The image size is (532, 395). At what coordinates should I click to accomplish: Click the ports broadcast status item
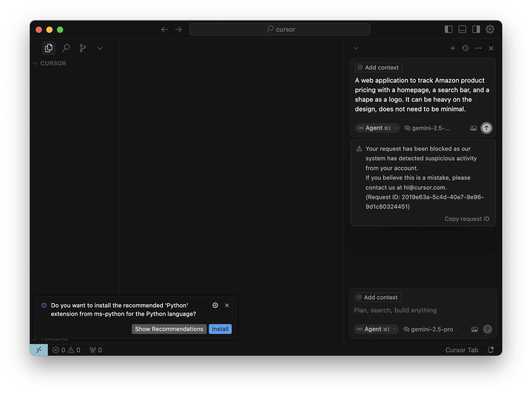96,350
